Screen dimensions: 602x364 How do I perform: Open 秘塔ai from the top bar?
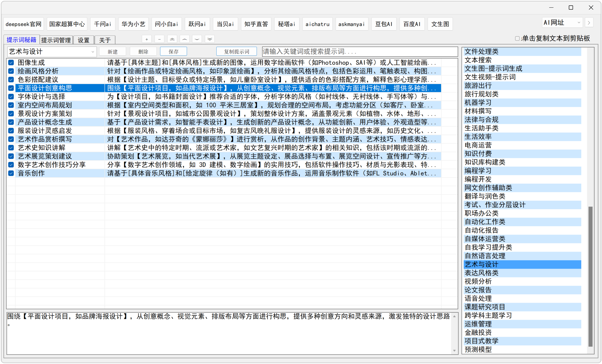coord(287,24)
